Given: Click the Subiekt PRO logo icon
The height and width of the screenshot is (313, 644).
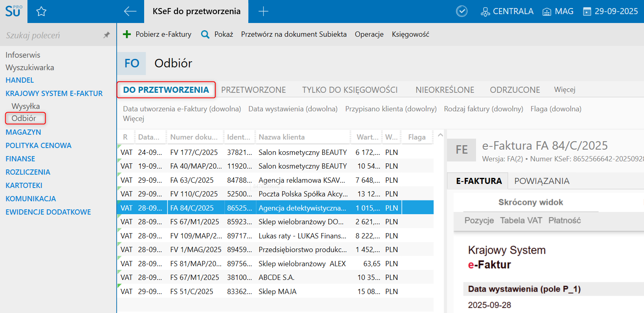Looking at the screenshot, I should pyautogui.click(x=14, y=11).
